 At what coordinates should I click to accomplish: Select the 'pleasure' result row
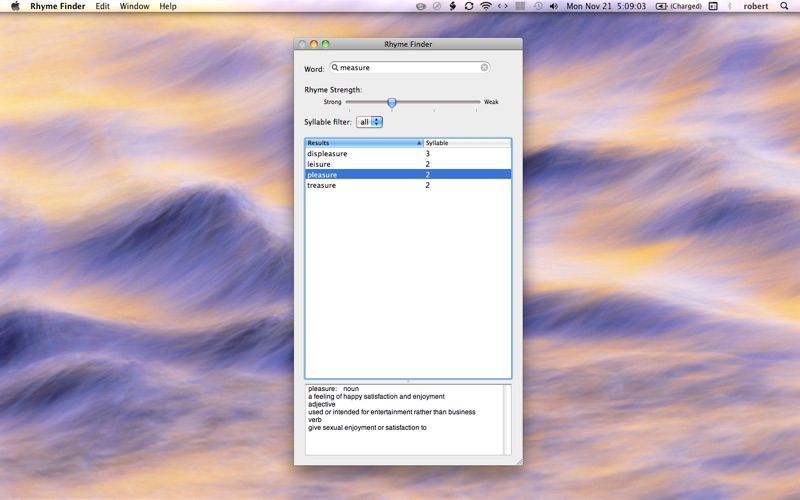pyautogui.click(x=408, y=174)
